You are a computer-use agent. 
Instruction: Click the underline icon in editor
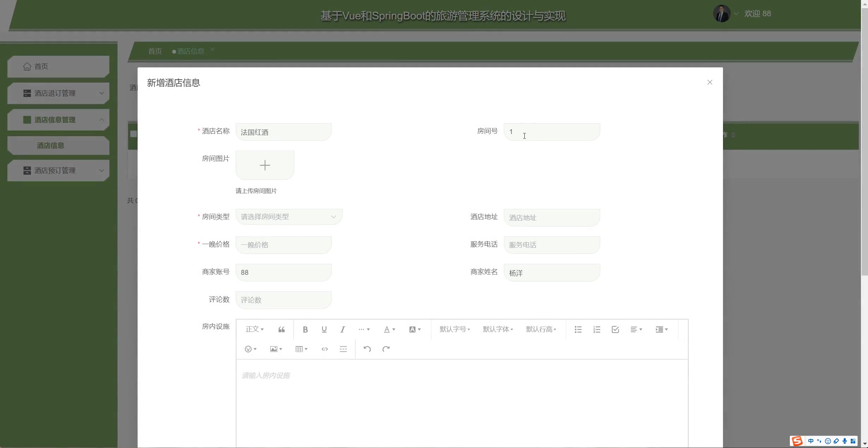click(324, 329)
